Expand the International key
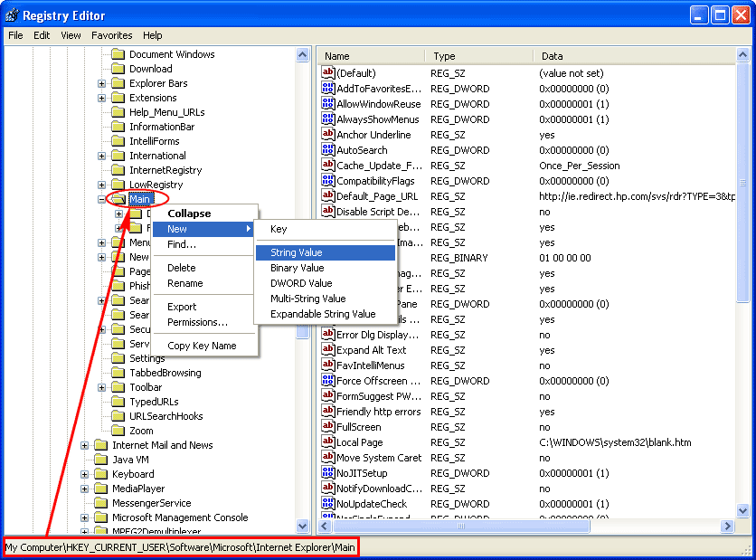 coord(101,156)
